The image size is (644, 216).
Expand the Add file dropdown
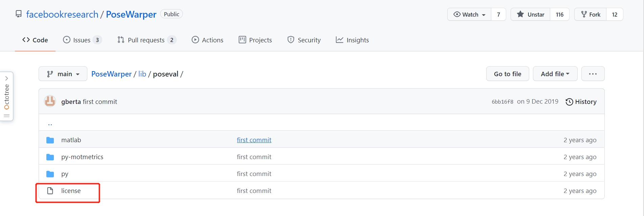click(555, 74)
